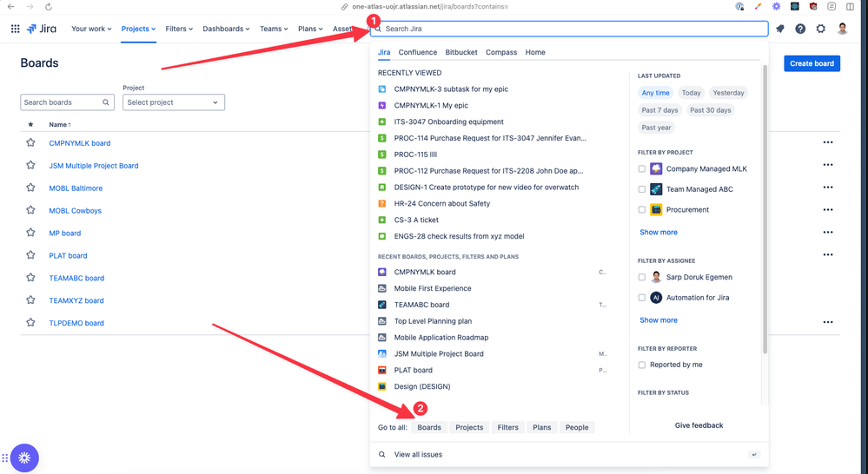Reload the page in the browser
Image resolution: width=868 pixels, height=474 pixels.
(49, 7)
